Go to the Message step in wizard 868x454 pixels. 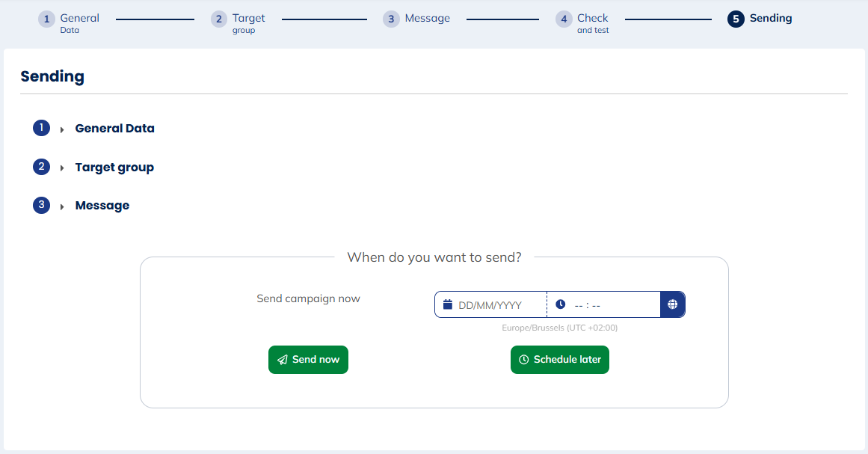click(427, 18)
